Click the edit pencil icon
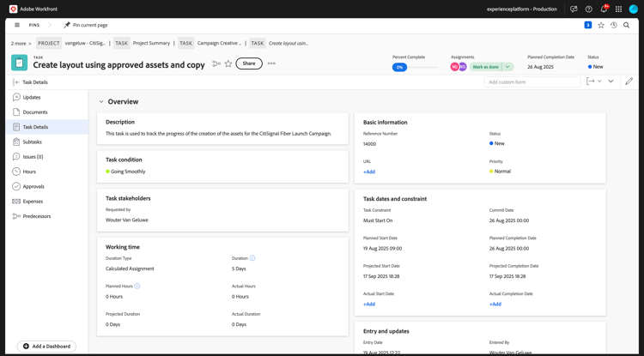Viewport: 644px width, 356px height. tap(629, 81)
